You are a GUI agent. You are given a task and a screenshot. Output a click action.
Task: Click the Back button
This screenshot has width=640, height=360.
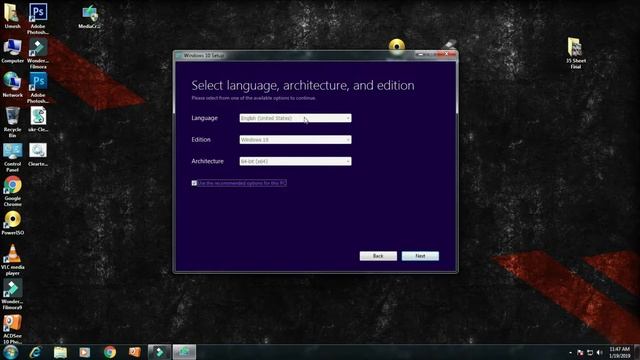pyautogui.click(x=378, y=256)
